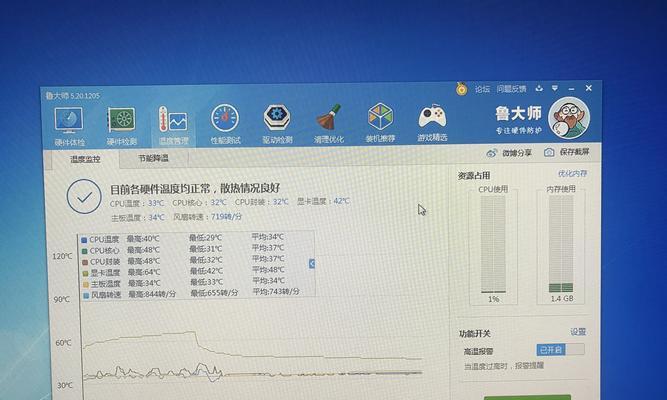Open 论坛 forum link

[x=482, y=89]
